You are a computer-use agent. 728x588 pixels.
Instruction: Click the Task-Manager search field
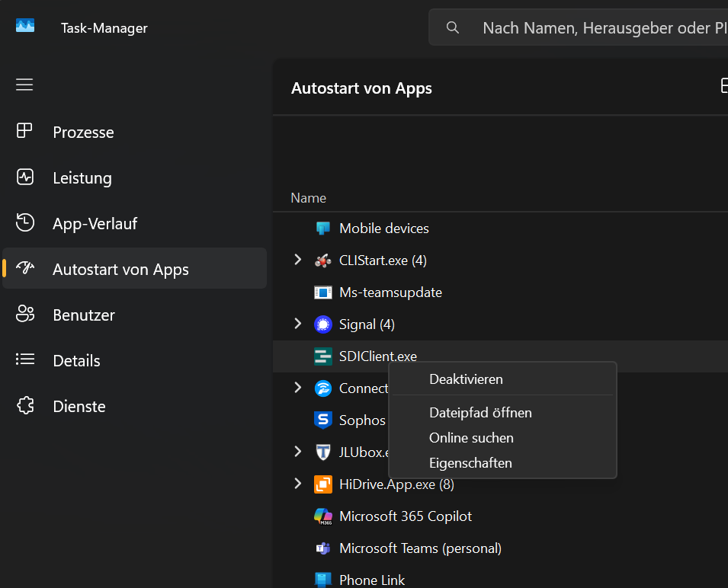(595, 28)
